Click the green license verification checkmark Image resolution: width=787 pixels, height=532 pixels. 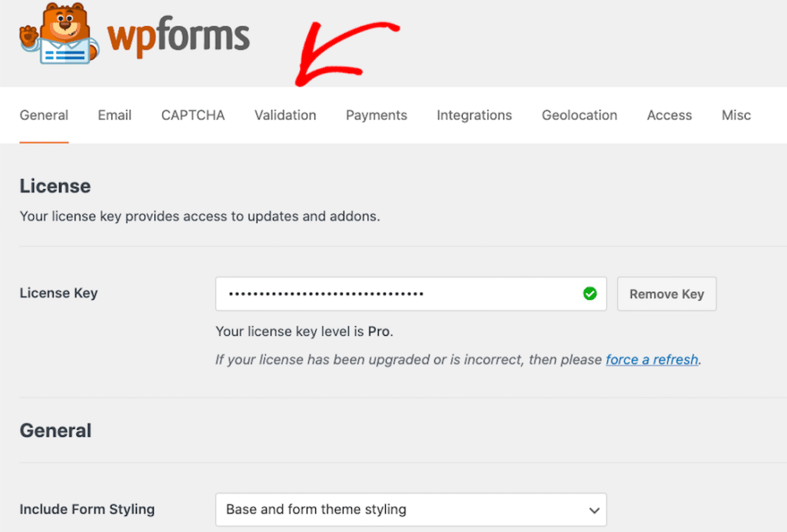click(589, 293)
